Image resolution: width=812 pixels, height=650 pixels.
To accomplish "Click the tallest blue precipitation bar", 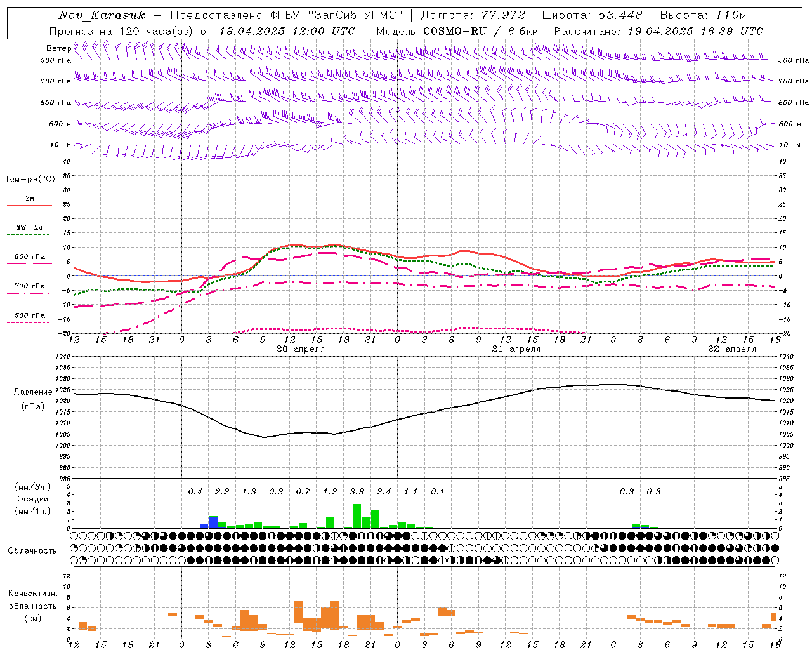I will [213, 522].
